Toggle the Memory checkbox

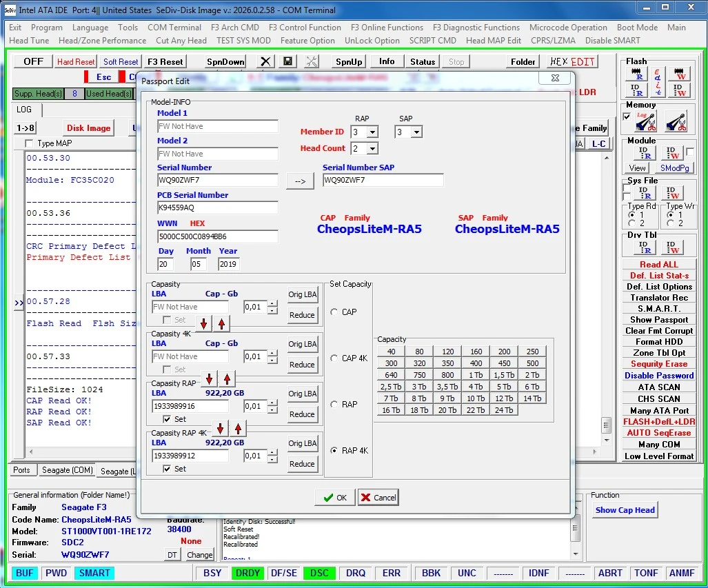pyautogui.click(x=627, y=116)
